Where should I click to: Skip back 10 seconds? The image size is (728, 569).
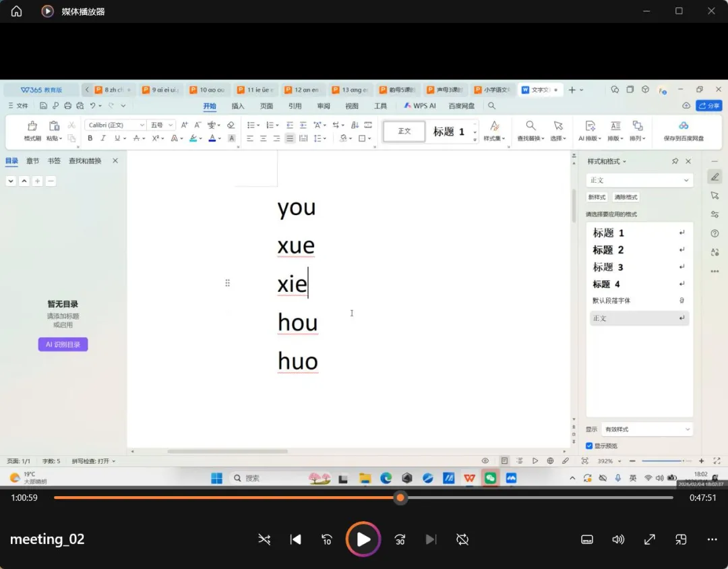click(x=327, y=539)
